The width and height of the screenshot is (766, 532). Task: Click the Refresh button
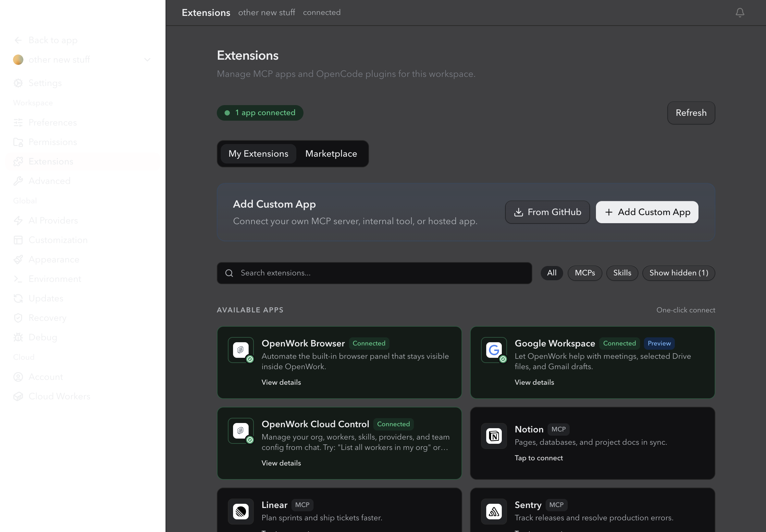(x=691, y=113)
